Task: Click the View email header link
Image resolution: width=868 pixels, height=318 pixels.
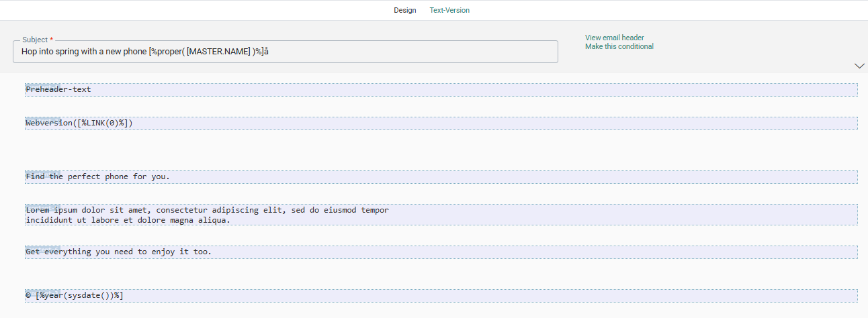Action: coord(614,38)
